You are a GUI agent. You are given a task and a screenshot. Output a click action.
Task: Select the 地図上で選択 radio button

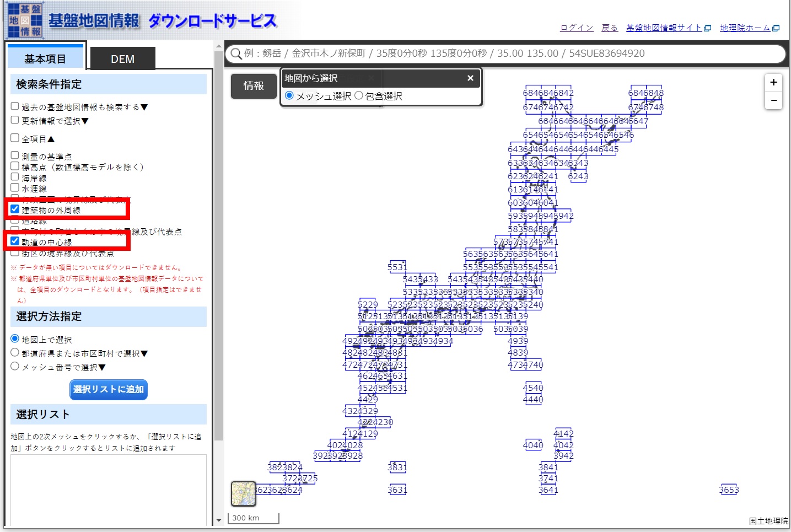pyautogui.click(x=15, y=338)
